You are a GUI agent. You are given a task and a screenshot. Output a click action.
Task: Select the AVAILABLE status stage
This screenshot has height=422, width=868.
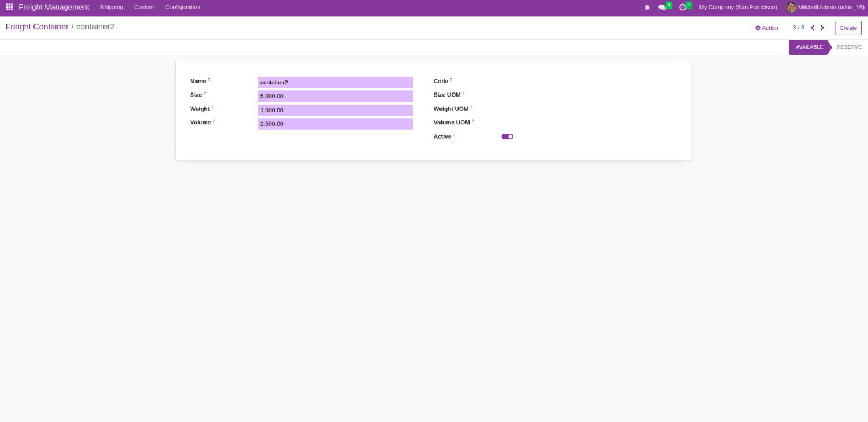809,47
